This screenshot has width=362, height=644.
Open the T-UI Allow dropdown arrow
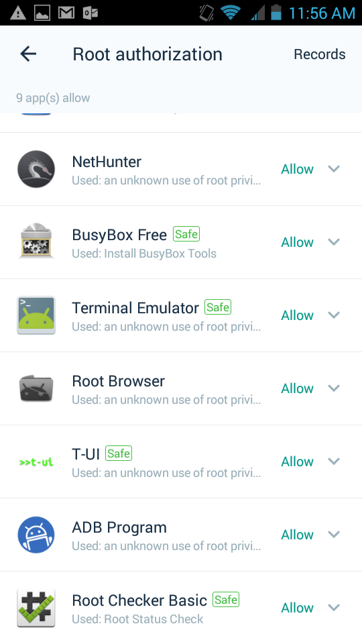pyautogui.click(x=334, y=462)
